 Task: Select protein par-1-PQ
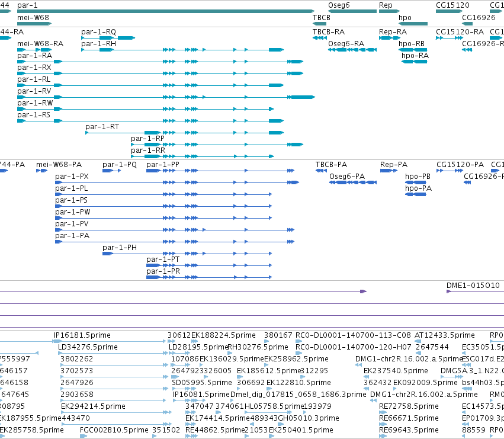point(111,171)
